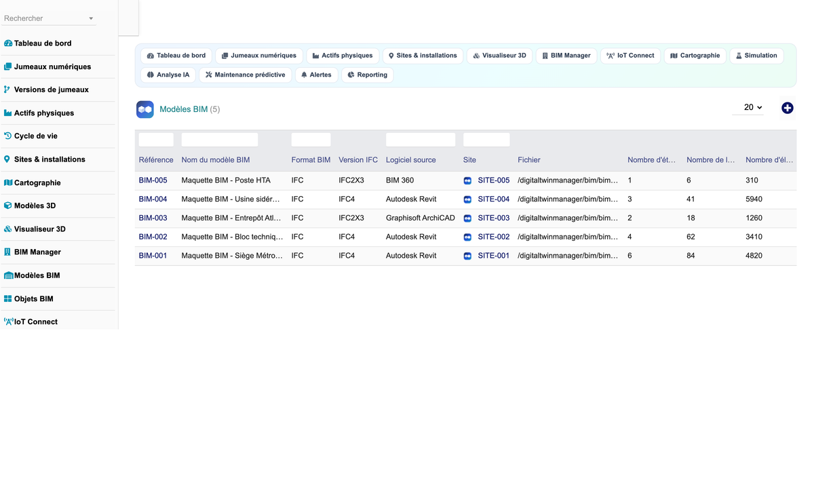Open the Tableau de bord top tab
This screenshot has height=504, width=814.
pos(176,56)
